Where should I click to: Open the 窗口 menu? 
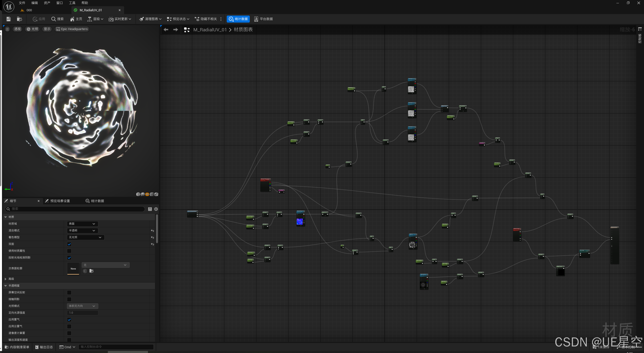tap(59, 3)
